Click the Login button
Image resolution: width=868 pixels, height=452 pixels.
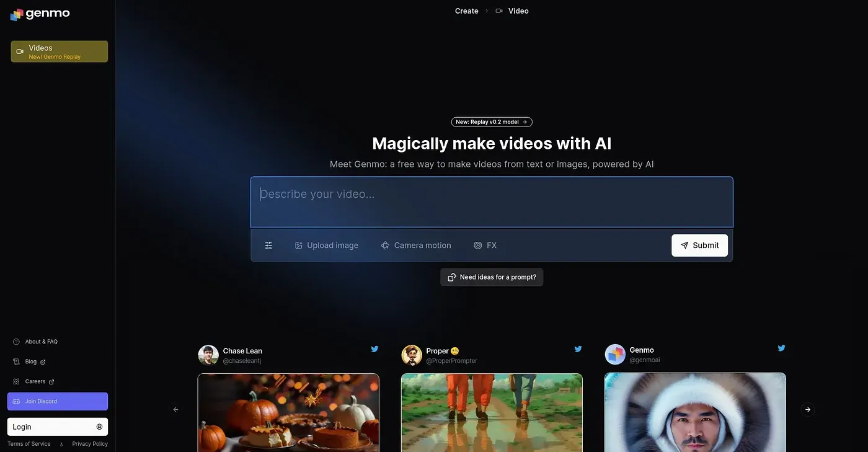[x=58, y=427]
